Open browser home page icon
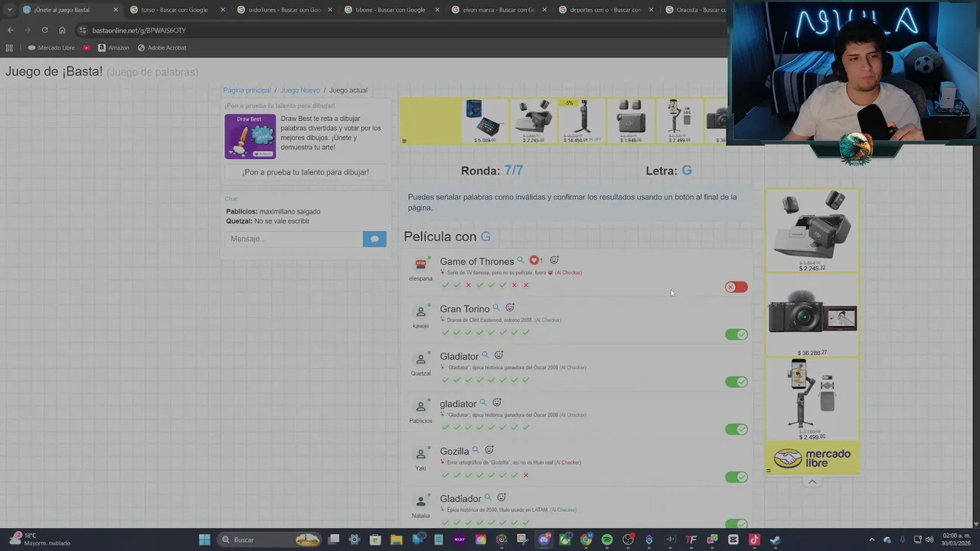Image resolution: width=980 pixels, height=551 pixels. tap(62, 30)
